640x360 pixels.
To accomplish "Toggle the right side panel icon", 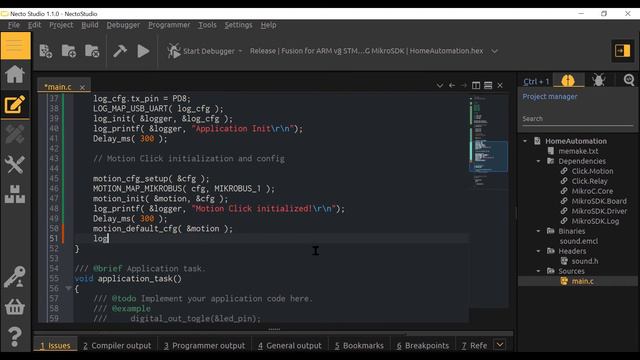I will (x=622, y=51).
